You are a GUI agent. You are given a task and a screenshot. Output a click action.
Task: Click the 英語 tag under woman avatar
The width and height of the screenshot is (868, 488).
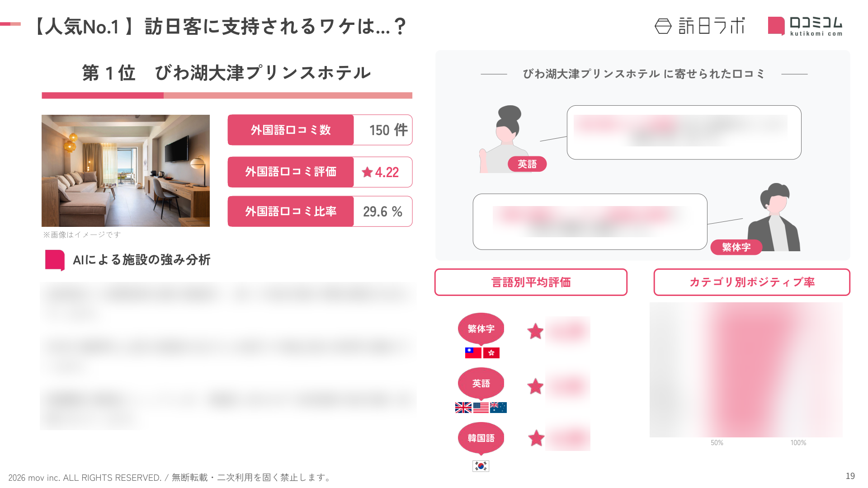(x=527, y=164)
